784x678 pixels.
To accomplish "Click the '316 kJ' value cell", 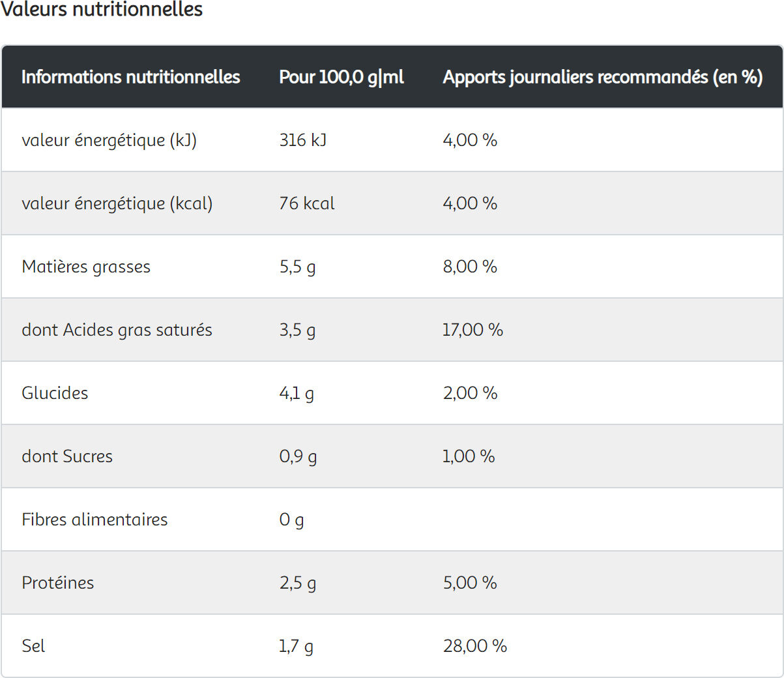I will pyautogui.click(x=303, y=140).
